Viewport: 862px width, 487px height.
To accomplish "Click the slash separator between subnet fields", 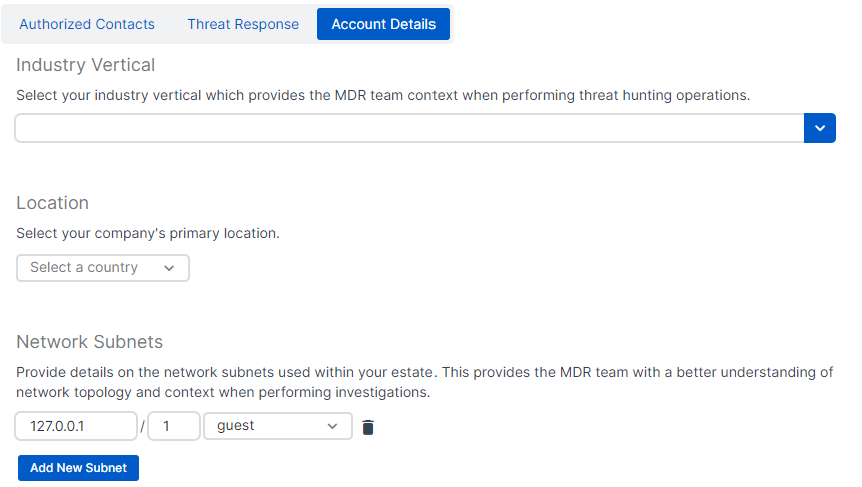I will (143, 427).
